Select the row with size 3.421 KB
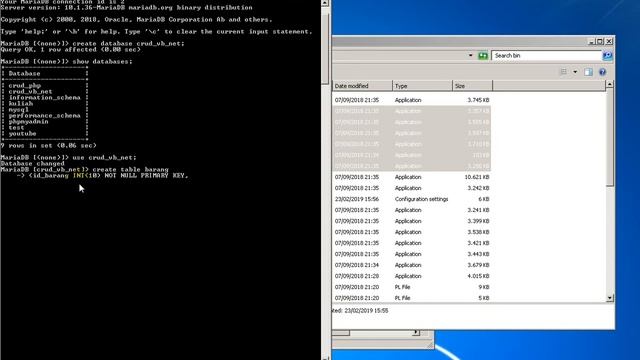Image resolution: width=640 pixels, height=360 pixels. [412, 243]
